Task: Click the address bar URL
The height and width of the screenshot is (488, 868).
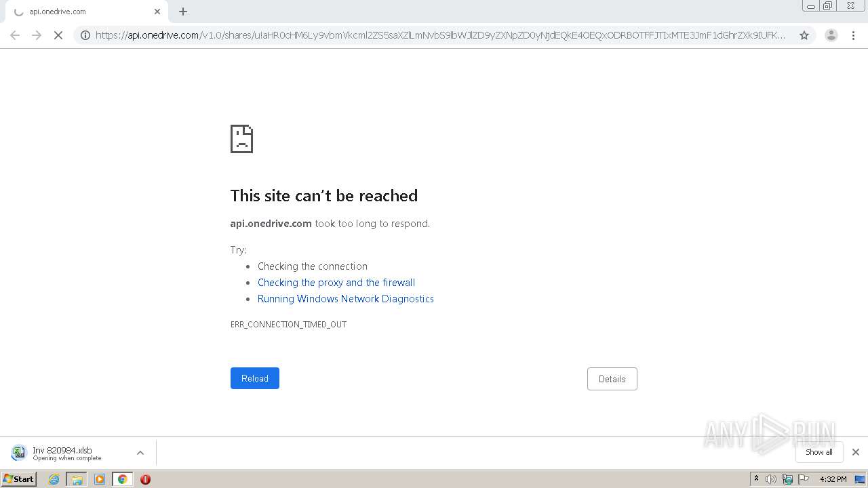Action: pyautogui.click(x=440, y=35)
